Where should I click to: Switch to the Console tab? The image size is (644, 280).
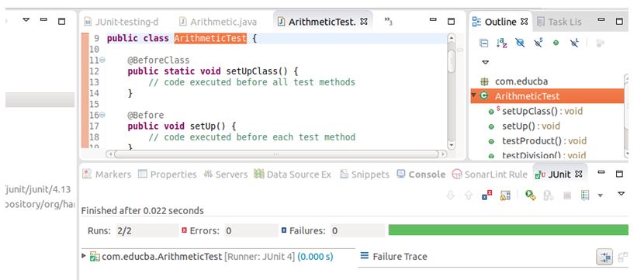(x=421, y=175)
